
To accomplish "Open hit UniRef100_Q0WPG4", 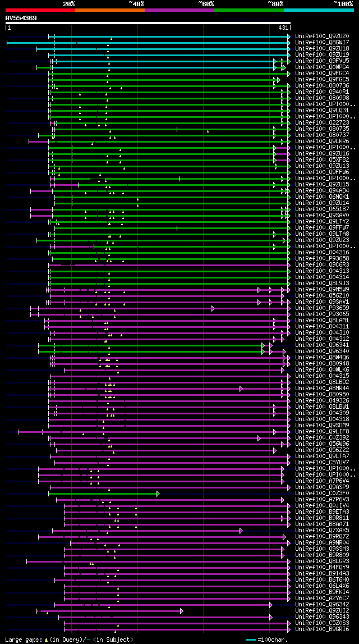I will (x=322, y=67).
